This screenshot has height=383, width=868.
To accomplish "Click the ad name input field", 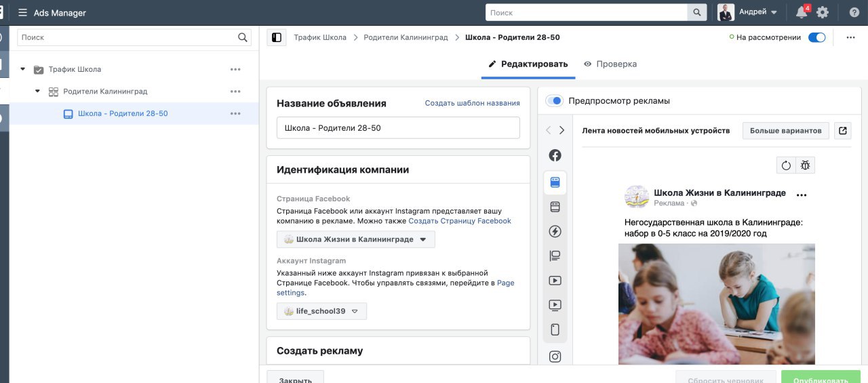I will (398, 128).
